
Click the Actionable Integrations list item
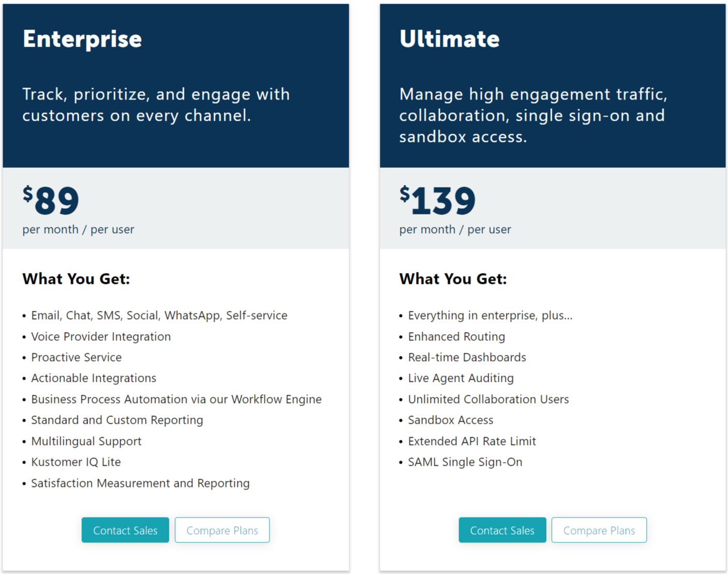[x=94, y=378]
